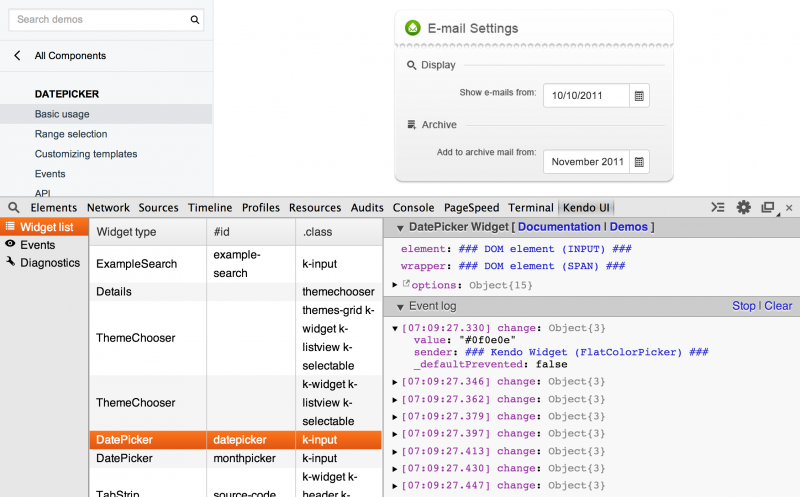
Task: Open the Profiles tab
Action: [261, 208]
